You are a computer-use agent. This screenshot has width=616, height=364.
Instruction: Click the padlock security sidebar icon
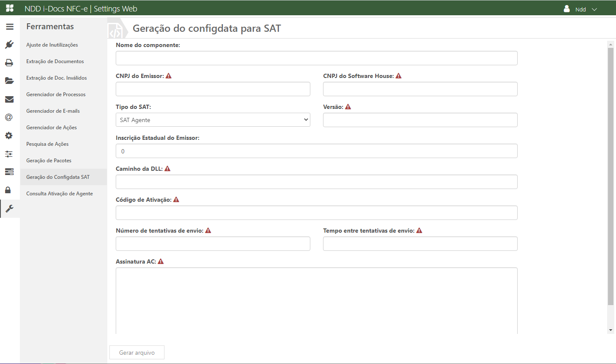coord(8,190)
